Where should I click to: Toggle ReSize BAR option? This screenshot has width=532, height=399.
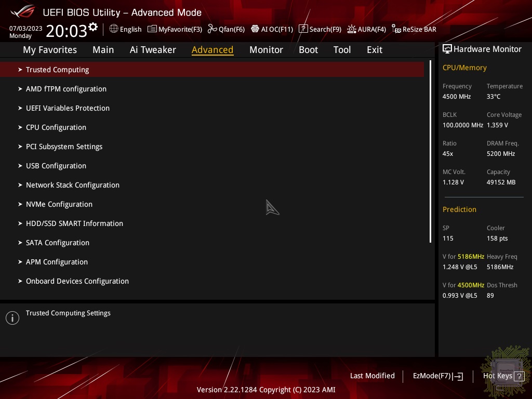(414, 29)
